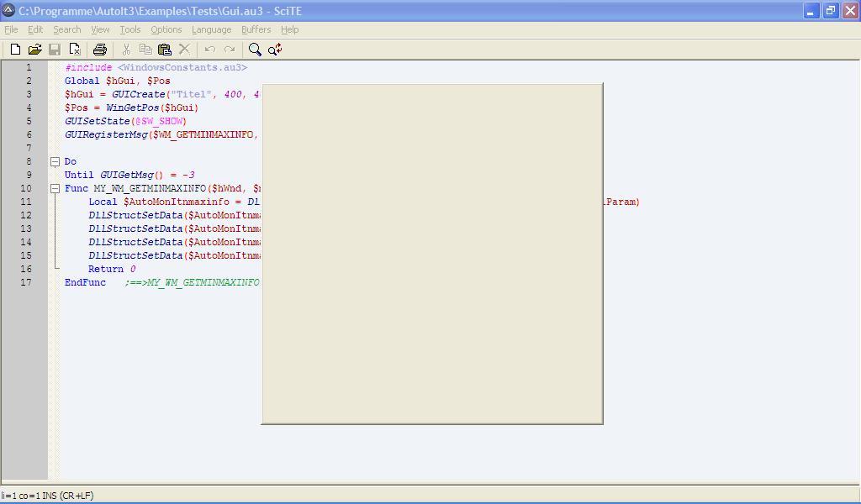861x504 pixels.
Task: Click the status bar line and column text
Action: point(47,496)
